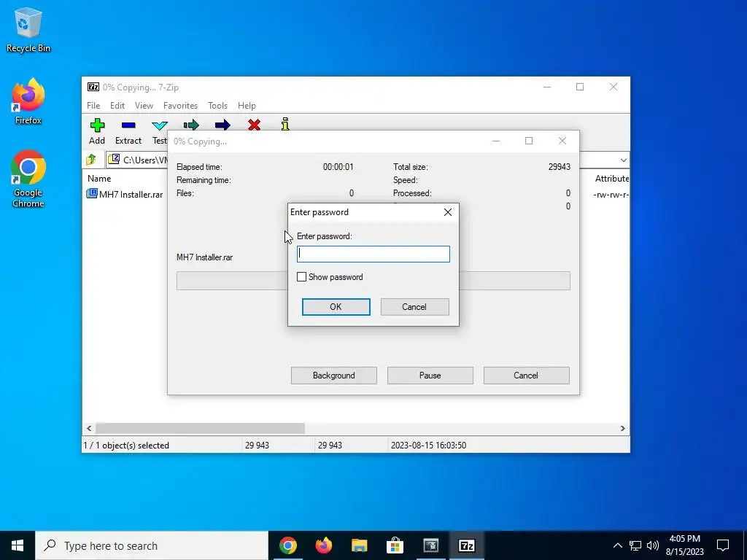Expand the address bar path dropdown
The width and height of the screenshot is (747, 560).
click(623, 160)
